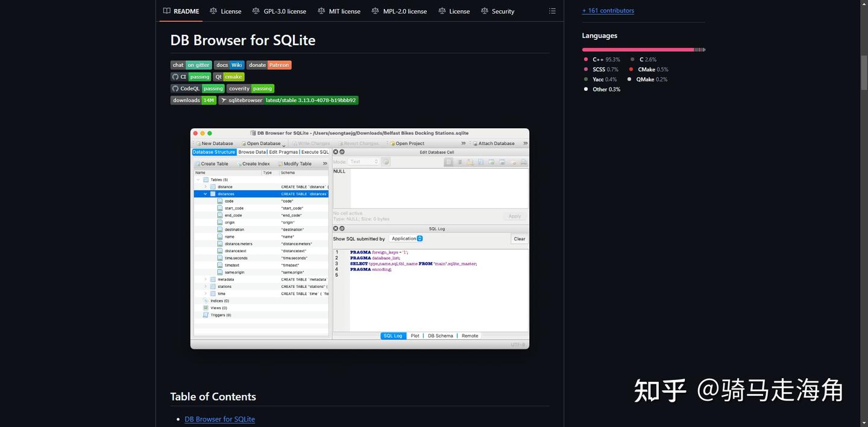Select the Execute SQL tab
The image size is (868, 427).
[x=315, y=152]
